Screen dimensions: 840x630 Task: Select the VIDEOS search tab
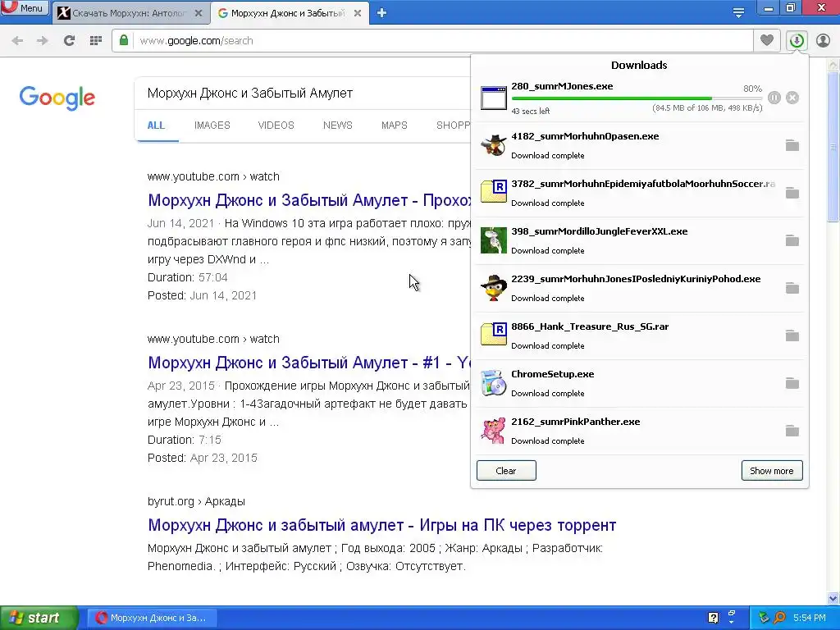[276, 126]
